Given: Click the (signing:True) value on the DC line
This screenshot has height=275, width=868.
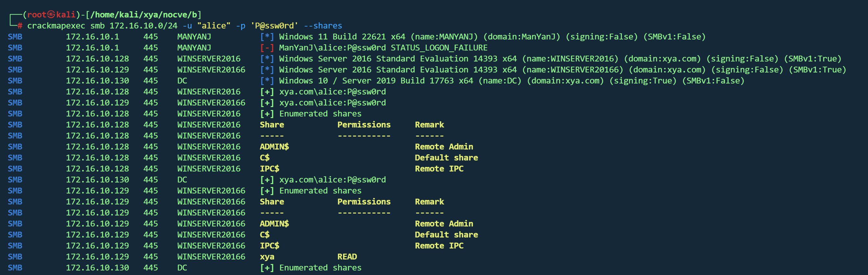Looking at the screenshot, I should click(643, 81).
